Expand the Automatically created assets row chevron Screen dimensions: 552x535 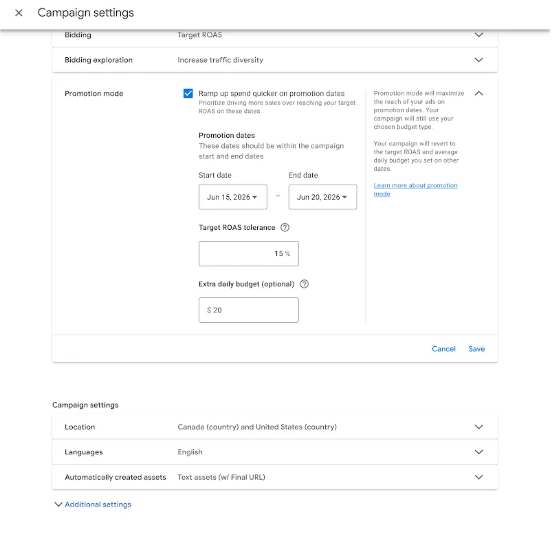(x=478, y=477)
